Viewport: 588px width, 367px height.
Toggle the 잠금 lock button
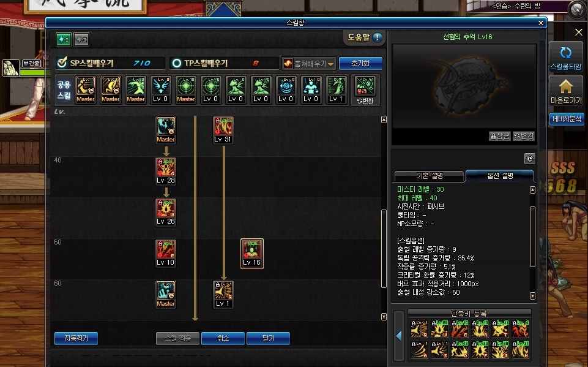[500, 136]
